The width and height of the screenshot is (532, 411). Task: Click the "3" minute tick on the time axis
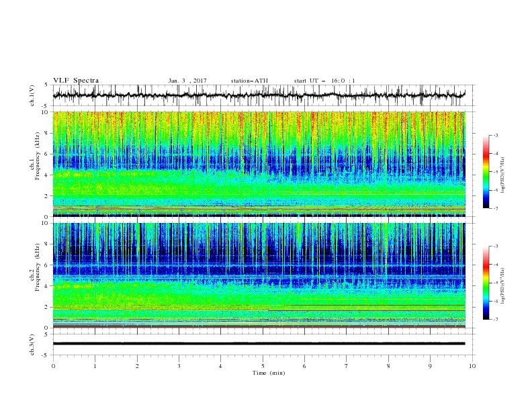[x=179, y=366]
